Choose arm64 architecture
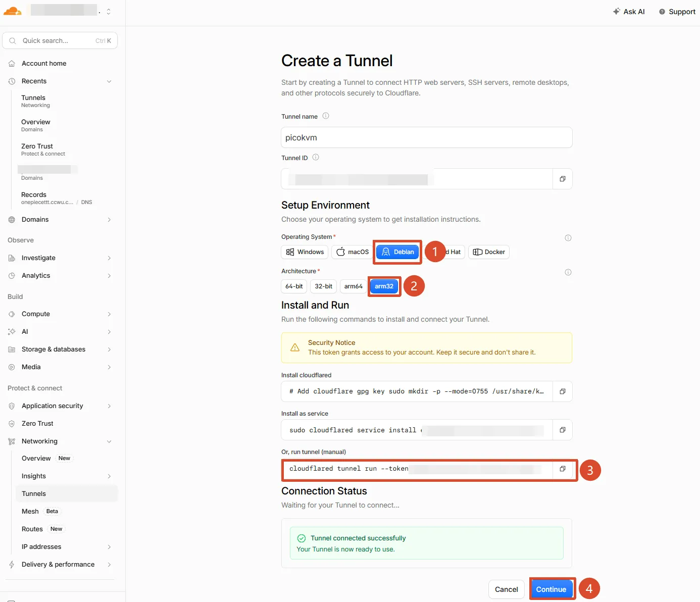The width and height of the screenshot is (700, 602). pyautogui.click(x=354, y=286)
